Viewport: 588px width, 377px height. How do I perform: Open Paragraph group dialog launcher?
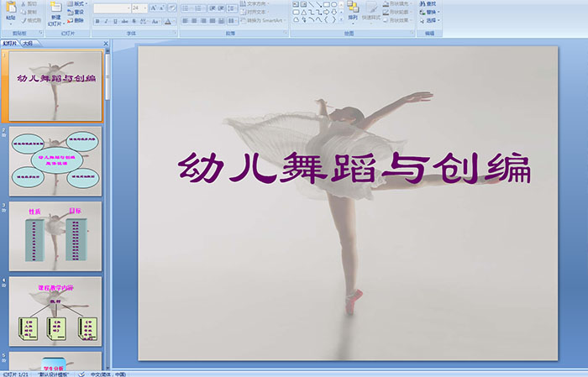[286, 34]
